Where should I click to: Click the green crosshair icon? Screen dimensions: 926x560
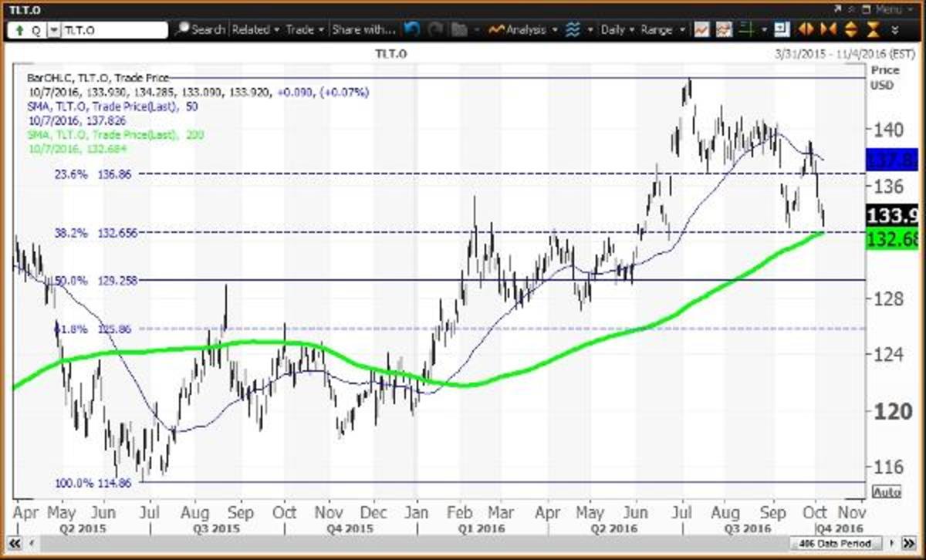(x=745, y=29)
